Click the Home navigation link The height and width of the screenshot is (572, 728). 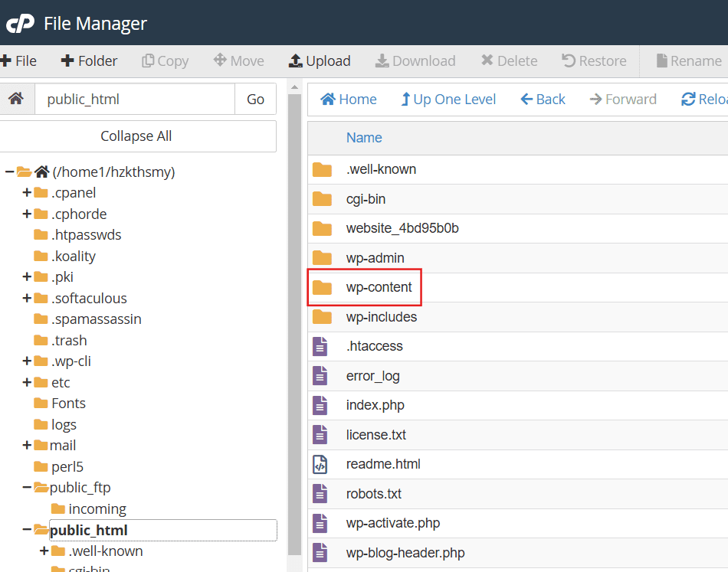348,100
